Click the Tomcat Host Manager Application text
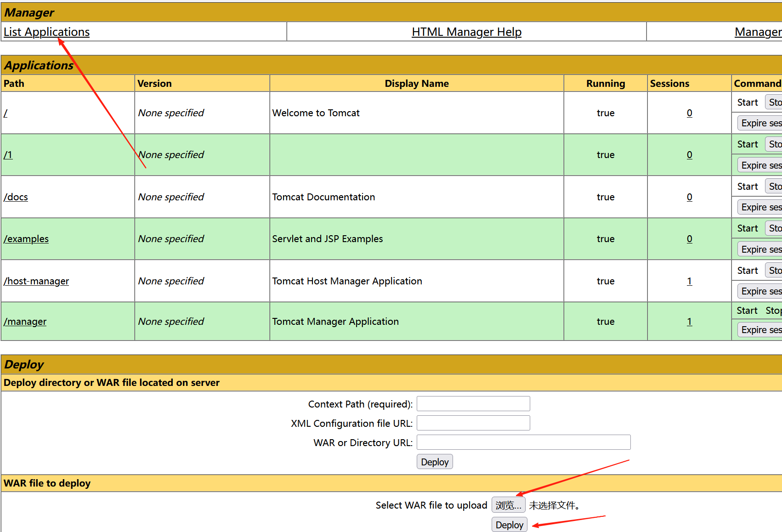Viewport: 782px width, 532px height. point(347,281)
